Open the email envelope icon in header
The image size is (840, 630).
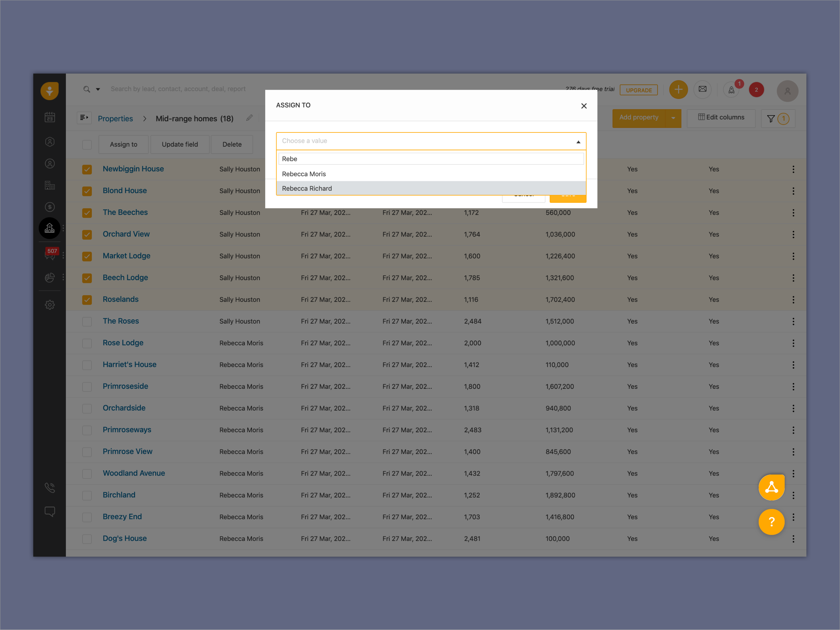click(x=702, y=90)
